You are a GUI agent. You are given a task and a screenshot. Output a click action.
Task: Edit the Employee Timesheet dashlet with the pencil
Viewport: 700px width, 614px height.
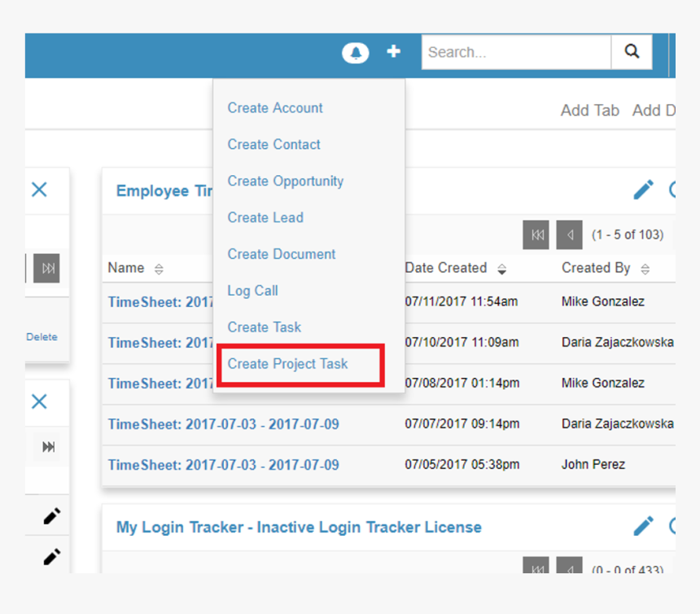[643, 190]
